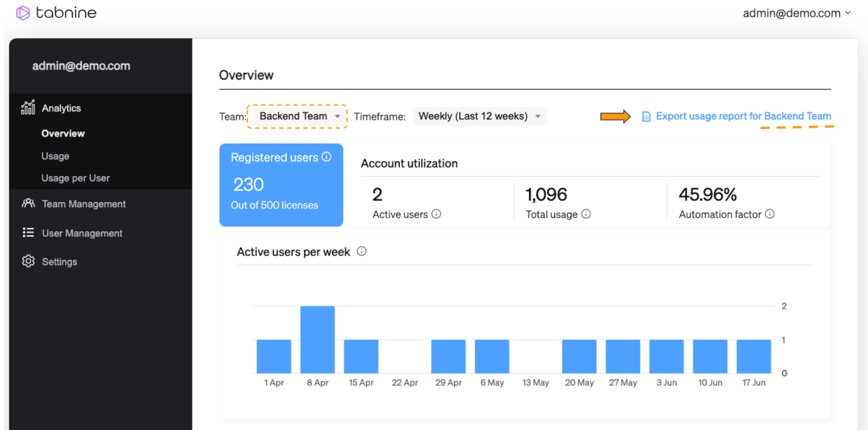Screen dimensions: 868x430
Task: Click the Team Management people icon
Action: click(28, 204)
